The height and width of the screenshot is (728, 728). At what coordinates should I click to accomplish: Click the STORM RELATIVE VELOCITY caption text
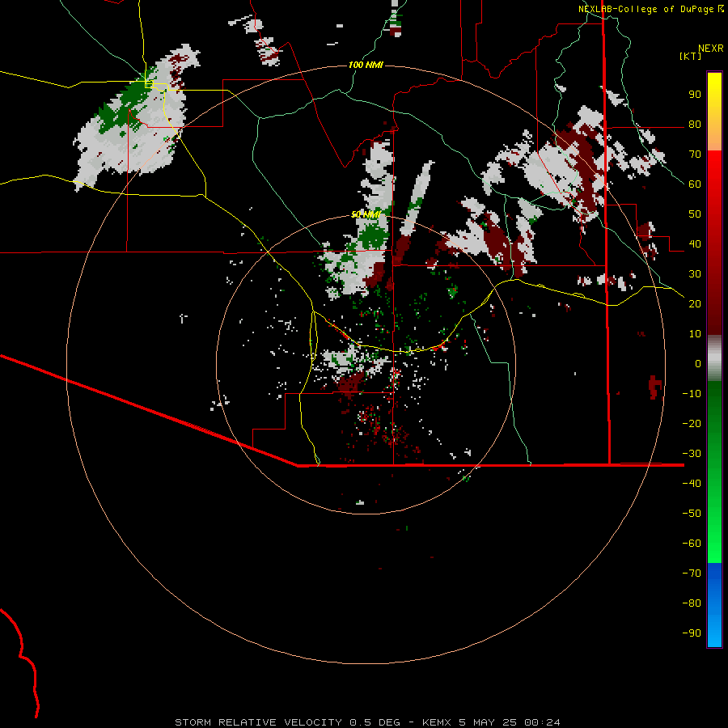[x=258, y=722]
